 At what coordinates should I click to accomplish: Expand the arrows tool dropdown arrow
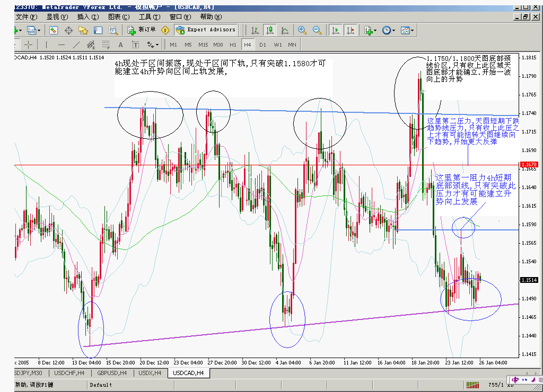point(157,45)
